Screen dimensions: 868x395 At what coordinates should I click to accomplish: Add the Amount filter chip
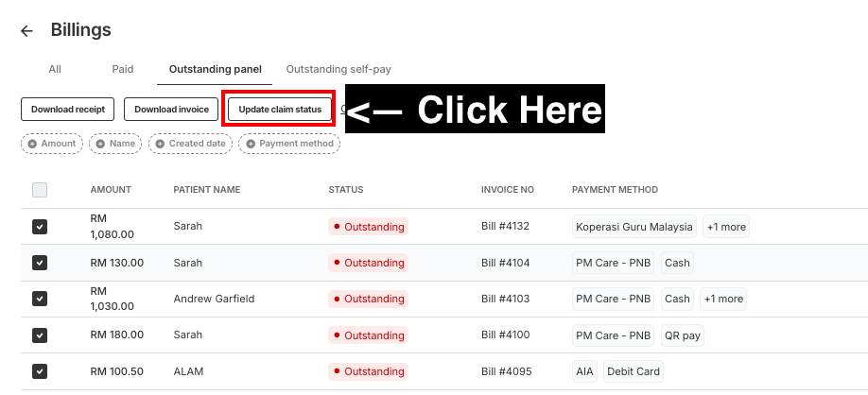(x=52, y=144)
